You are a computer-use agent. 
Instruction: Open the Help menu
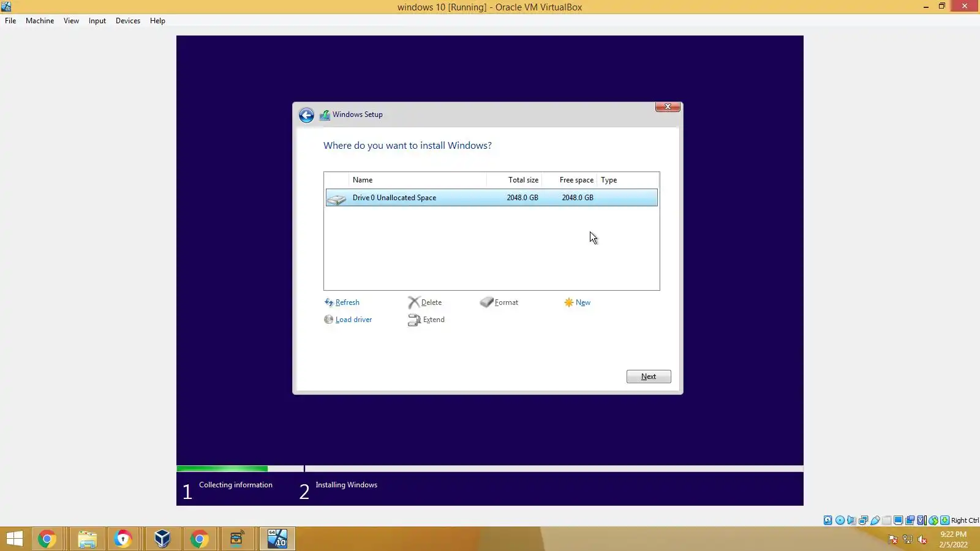pos(157,21)
